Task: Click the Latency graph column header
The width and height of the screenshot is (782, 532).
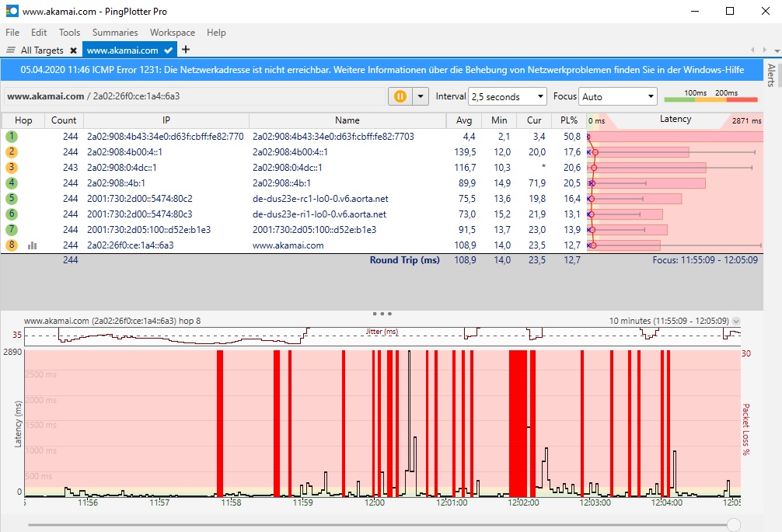Action: coord(676,120)
